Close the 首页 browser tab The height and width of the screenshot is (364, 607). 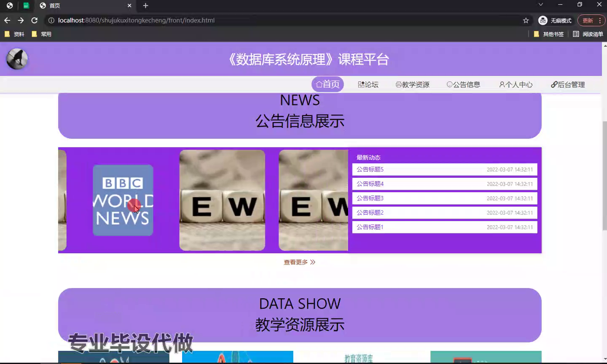click(129, 5)
